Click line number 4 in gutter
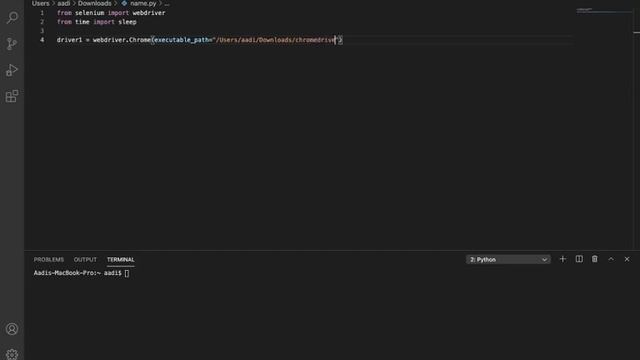Image resolution: width=640 pixels, height=360 pixels. 42,40
